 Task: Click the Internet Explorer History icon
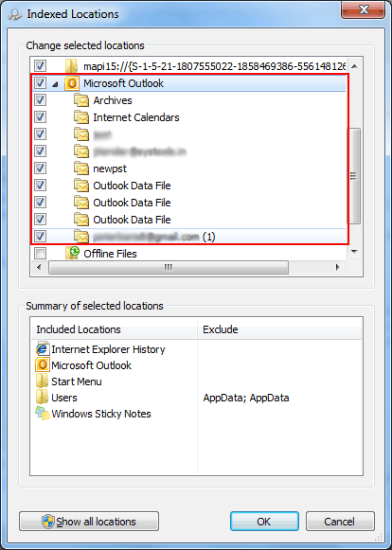[x=42, y=349]
